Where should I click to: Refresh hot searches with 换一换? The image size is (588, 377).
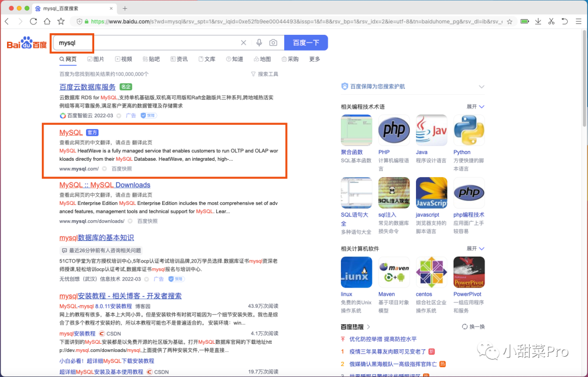pos(473,326)
